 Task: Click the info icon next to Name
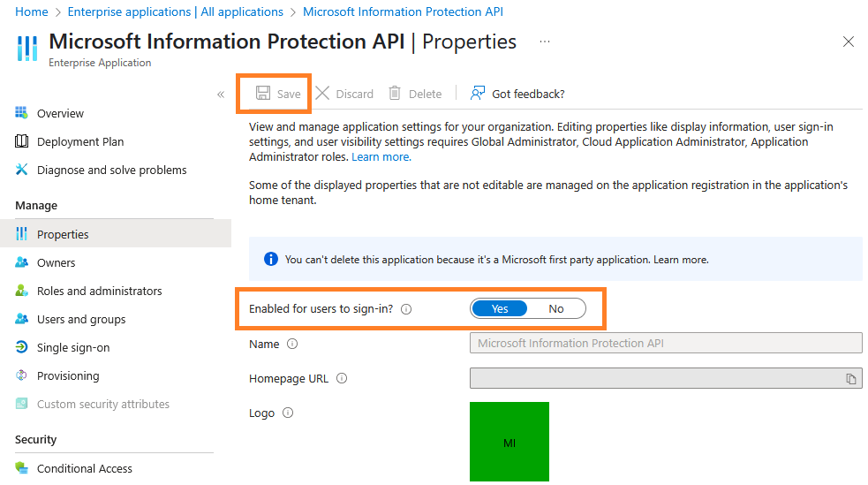coord(292,345)
